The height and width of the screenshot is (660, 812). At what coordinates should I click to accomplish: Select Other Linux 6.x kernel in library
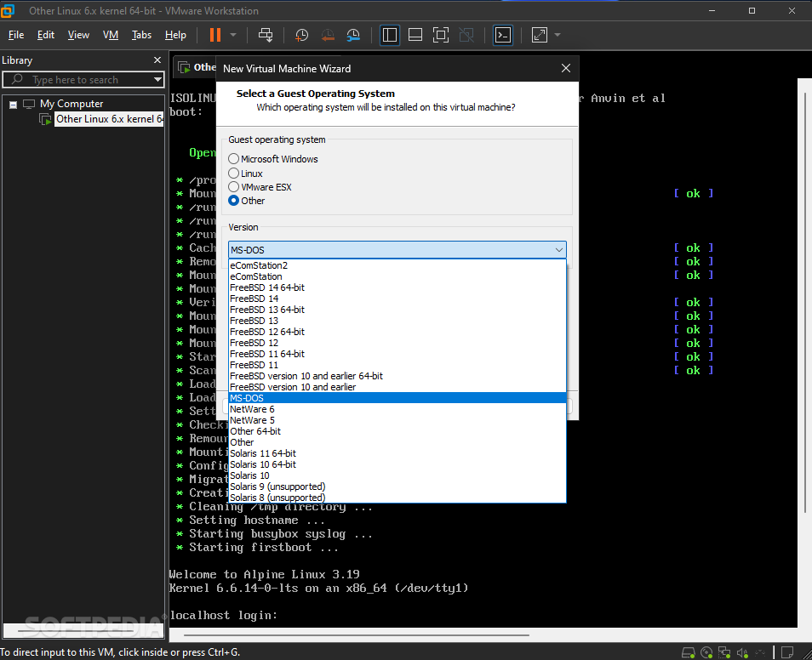click(109, 119)
